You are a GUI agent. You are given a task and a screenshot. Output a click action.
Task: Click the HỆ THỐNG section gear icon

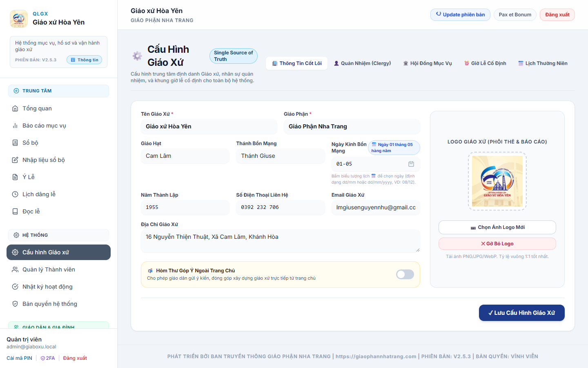tap(16, 235)
